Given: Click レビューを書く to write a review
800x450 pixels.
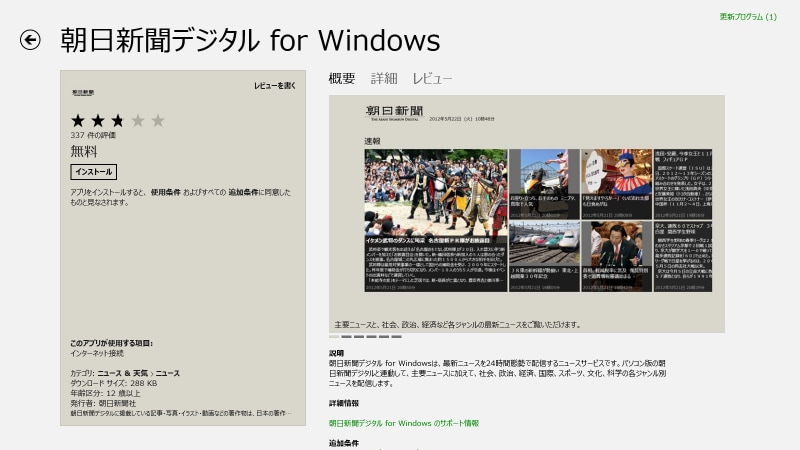Looking at the screenshot, I should (275, 86).
